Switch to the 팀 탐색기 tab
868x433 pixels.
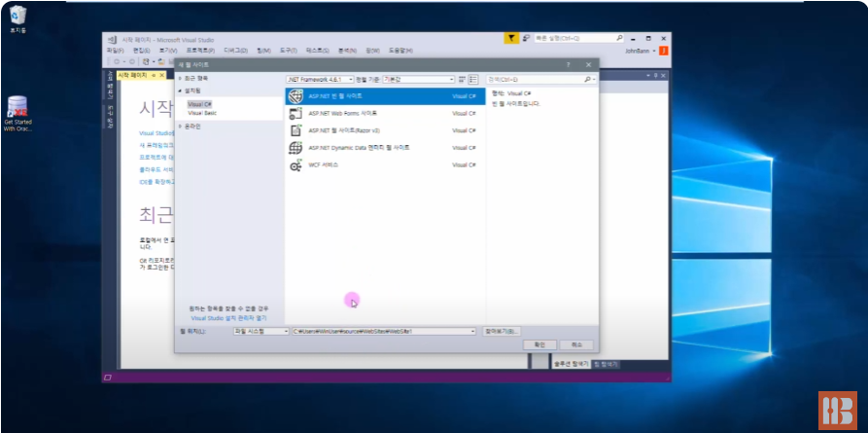pos(607,364)
